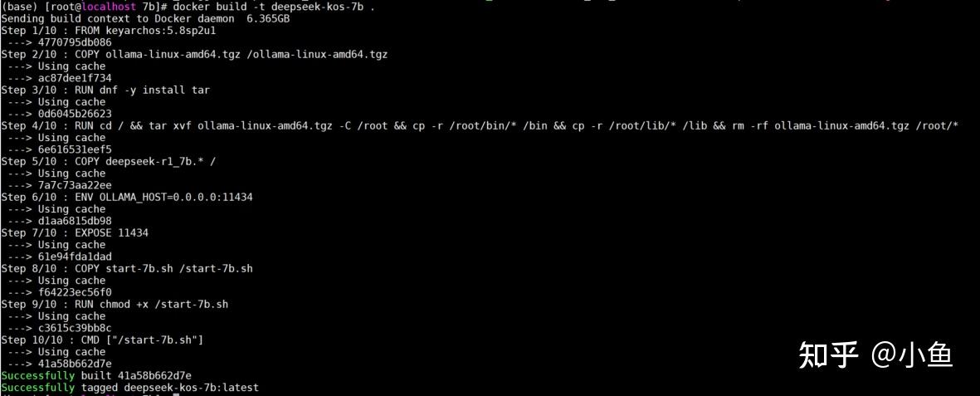Click Step 10/10 CMD start-7b.sh line
This screenshot has width=980, height=396.
pyautogui.click(x=103, y=340)
